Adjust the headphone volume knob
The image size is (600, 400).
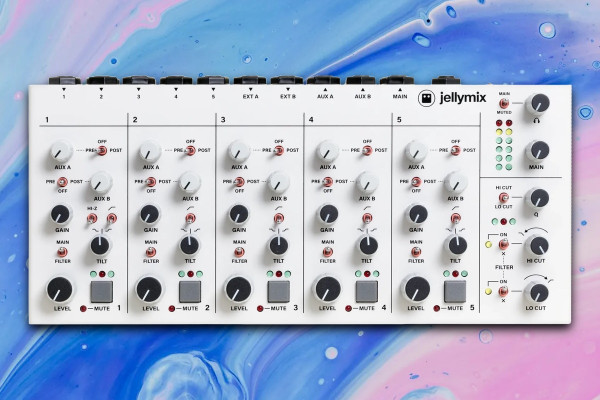pos(538,104)
